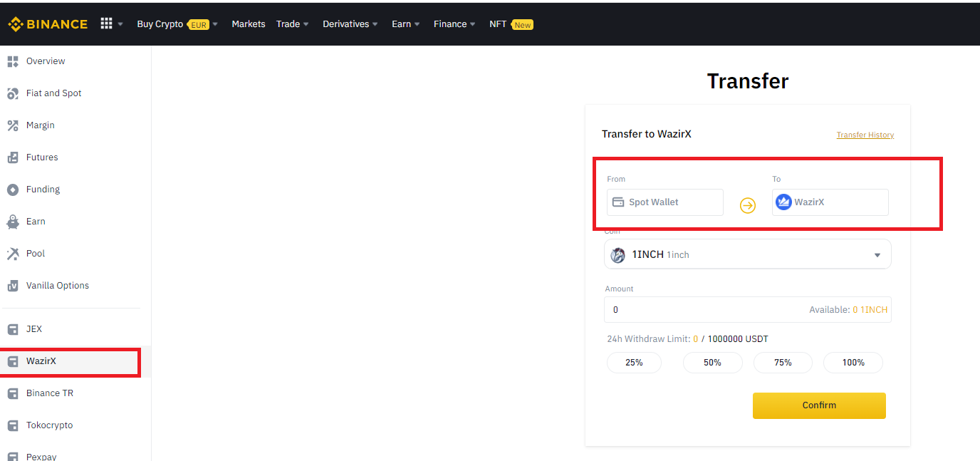Screen dimensions: 980x461
Task: Expand the Derivatives dropdown arrow
Action: click(375, 24)
